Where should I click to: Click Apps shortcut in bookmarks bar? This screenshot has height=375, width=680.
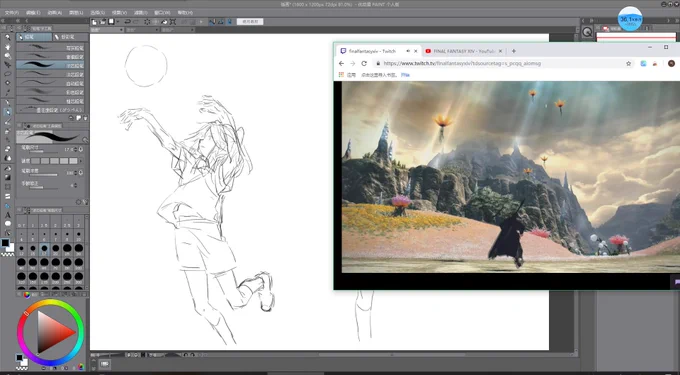click(x=347, y=75)
